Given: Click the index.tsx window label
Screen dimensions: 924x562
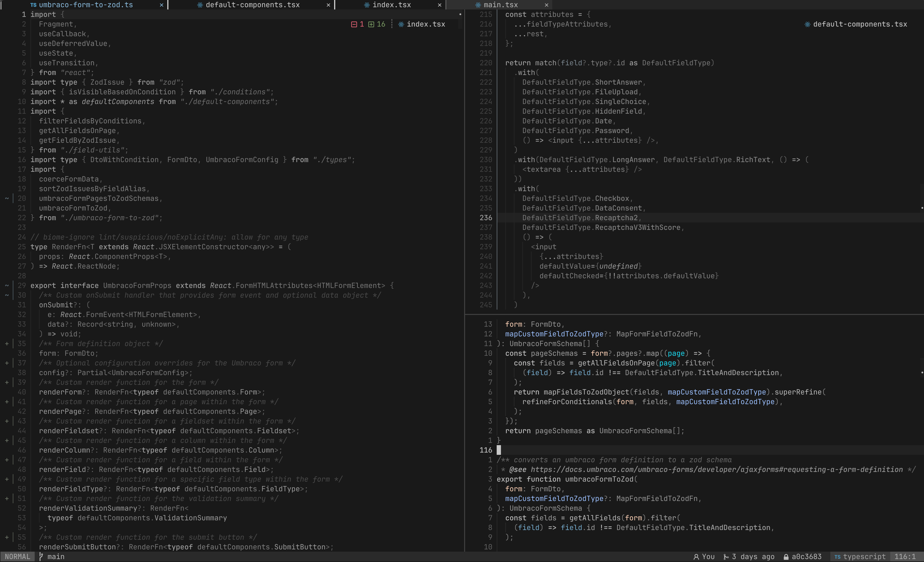Looking at the screenshot, I should (x=426, y=24).
